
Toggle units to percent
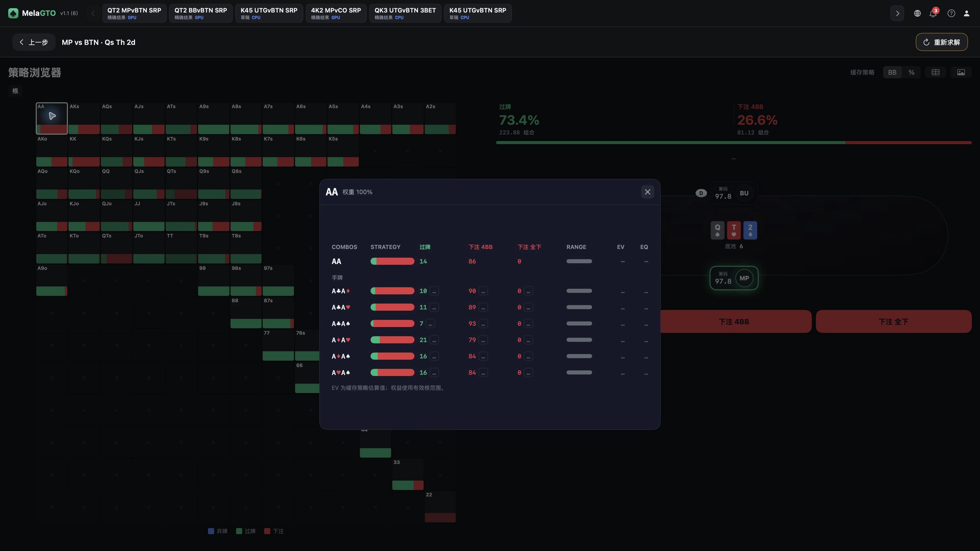pos(912,72)
